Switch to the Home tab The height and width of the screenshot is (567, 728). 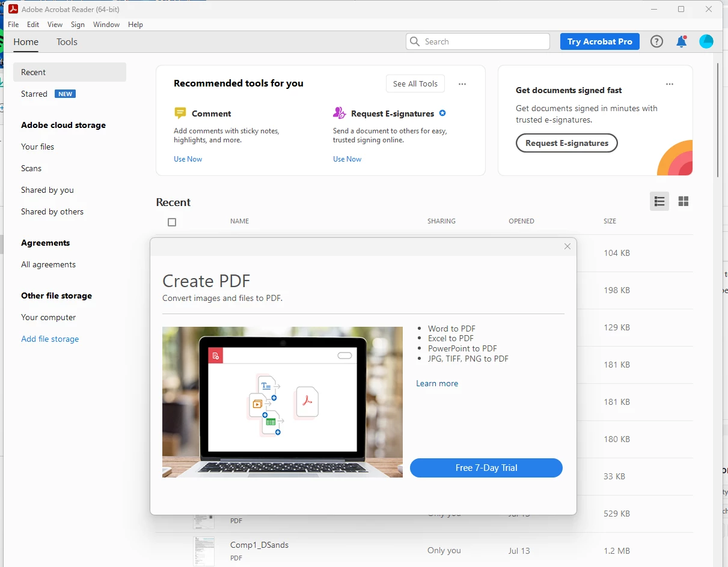pyautogui.click(x=26, y=42)
